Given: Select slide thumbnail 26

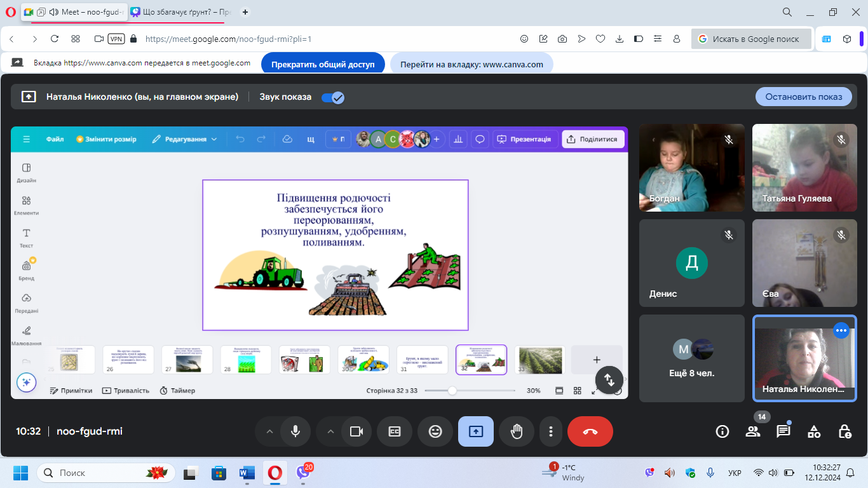Looking at the screenshot, I should click(128, 360).
